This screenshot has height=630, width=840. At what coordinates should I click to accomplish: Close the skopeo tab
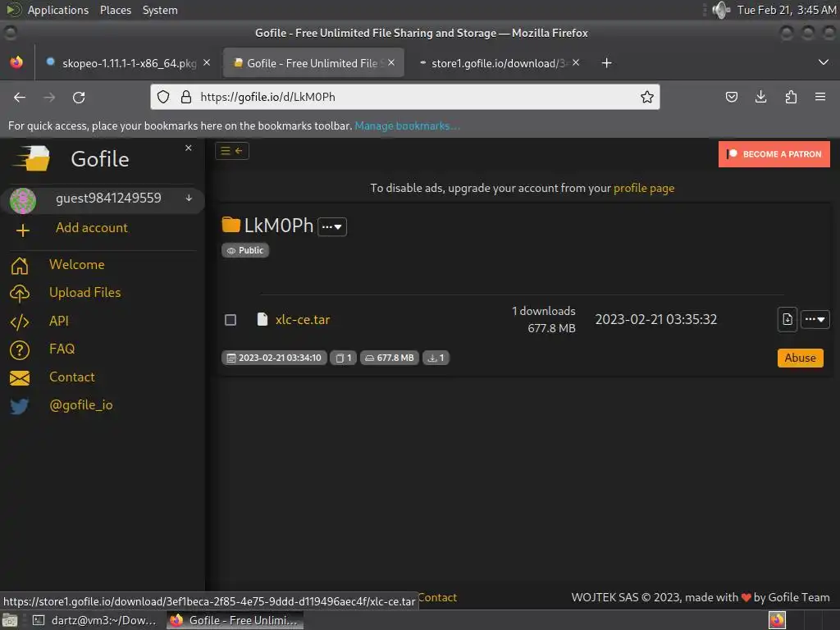207,62
